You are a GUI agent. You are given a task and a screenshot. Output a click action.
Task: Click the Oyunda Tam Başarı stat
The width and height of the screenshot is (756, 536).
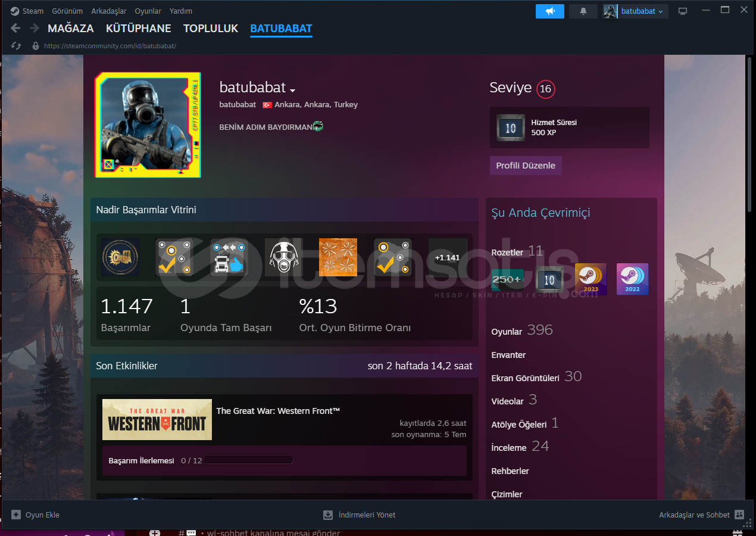tap(226, 314)
